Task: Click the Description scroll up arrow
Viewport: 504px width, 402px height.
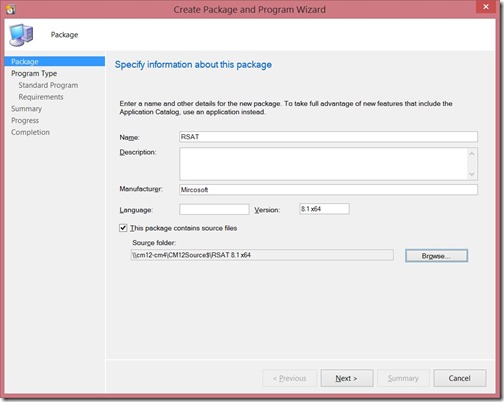Action: point(471,154)
